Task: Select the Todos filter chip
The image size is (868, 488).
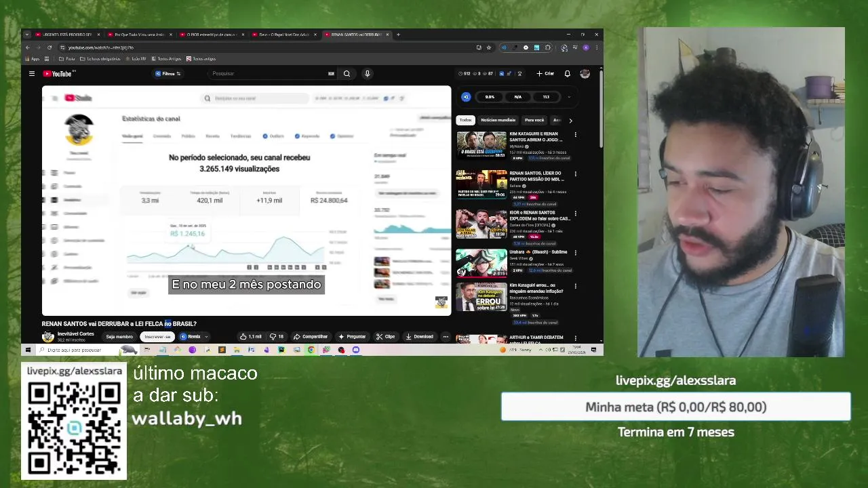Action: click(465, 120)
